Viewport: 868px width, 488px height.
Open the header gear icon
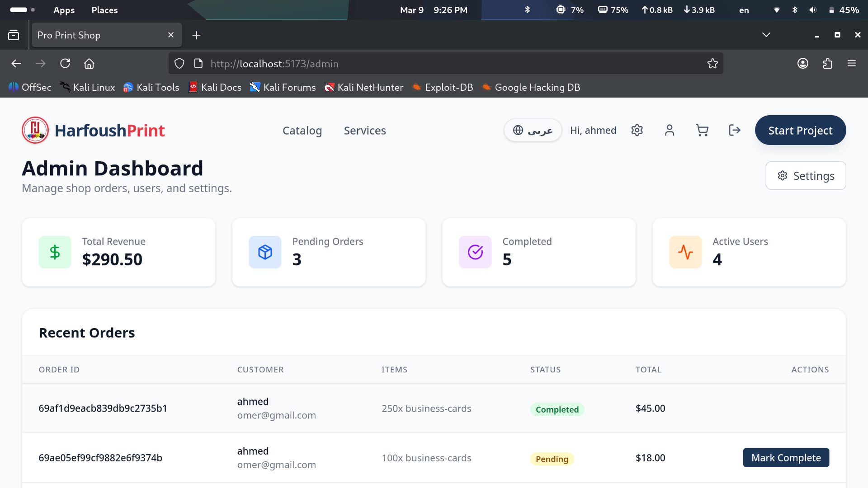click(x=637, y=131)
